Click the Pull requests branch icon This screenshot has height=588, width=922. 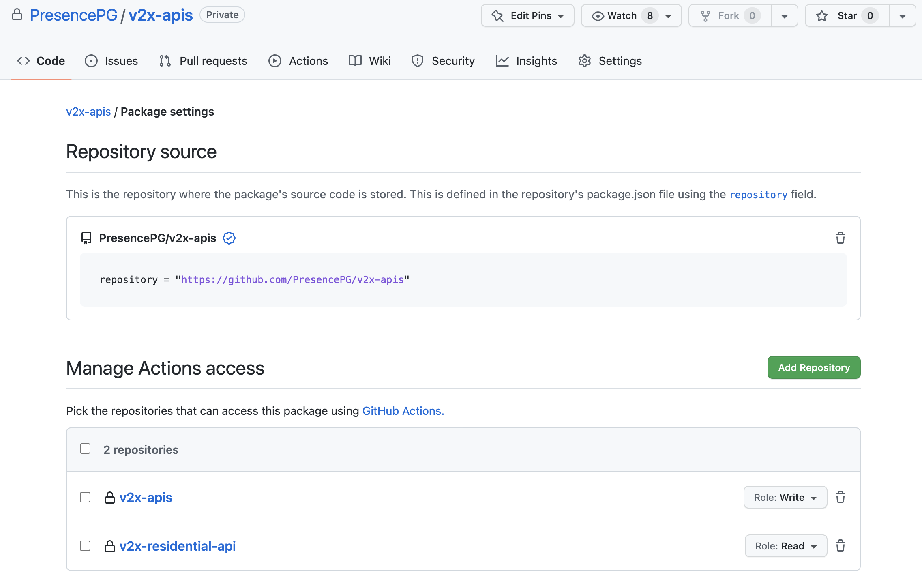pyautogui.click(x=165, y=61)
